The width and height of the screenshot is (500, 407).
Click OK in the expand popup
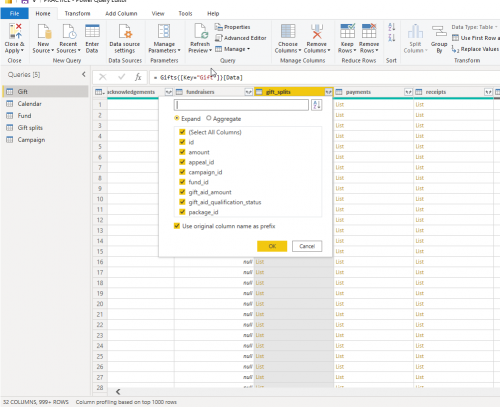pos(272,246)
